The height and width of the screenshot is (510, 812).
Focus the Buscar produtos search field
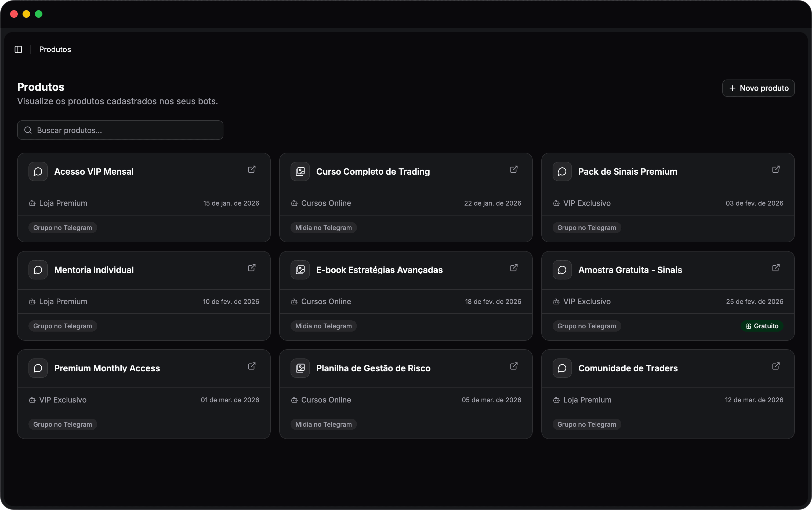point(120,130)
